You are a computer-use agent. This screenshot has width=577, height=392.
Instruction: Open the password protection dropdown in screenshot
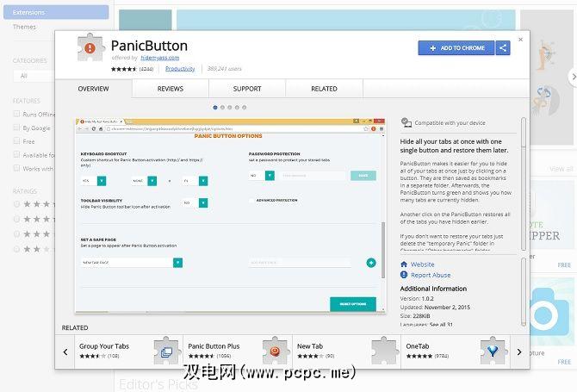click(x=270, y=176)
